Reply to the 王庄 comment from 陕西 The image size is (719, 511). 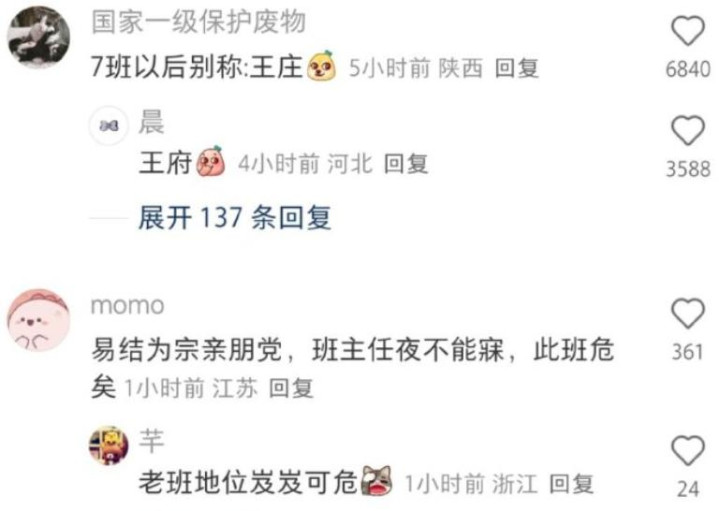[x=517, y=68]
